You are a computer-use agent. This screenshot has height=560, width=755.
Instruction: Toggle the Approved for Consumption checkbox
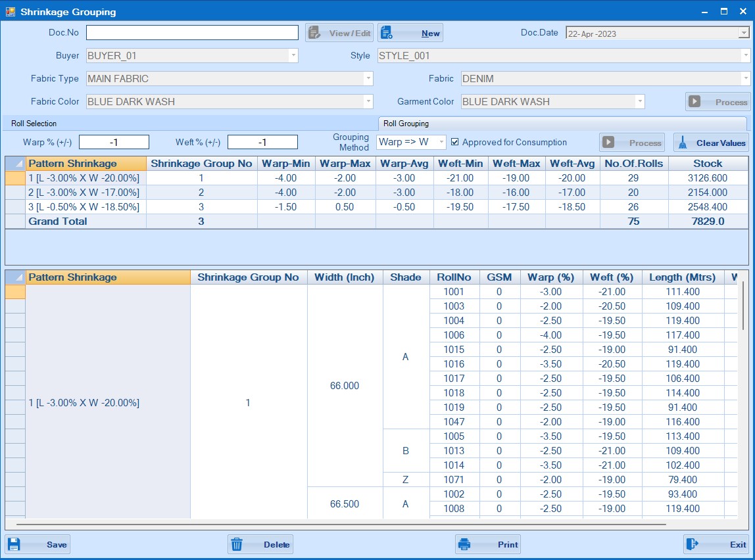[x=455, y=142]
